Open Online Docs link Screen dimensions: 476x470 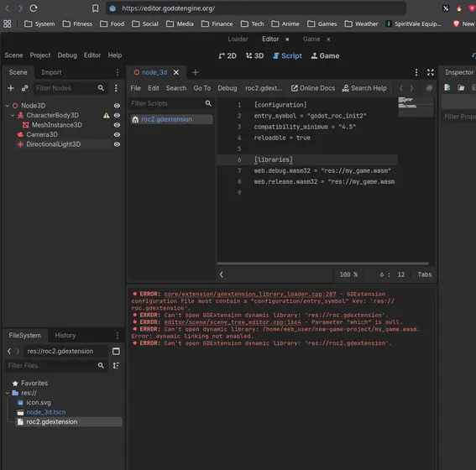coord(313,88)
